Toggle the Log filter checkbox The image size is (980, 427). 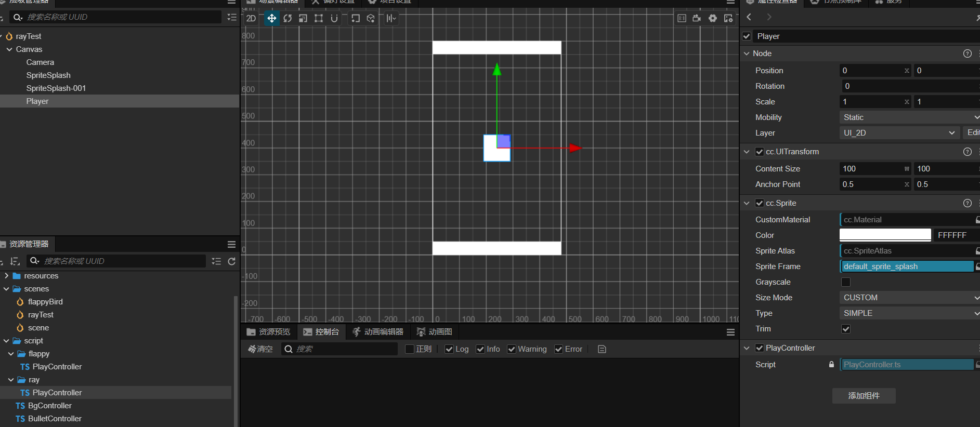pos(449,349)
